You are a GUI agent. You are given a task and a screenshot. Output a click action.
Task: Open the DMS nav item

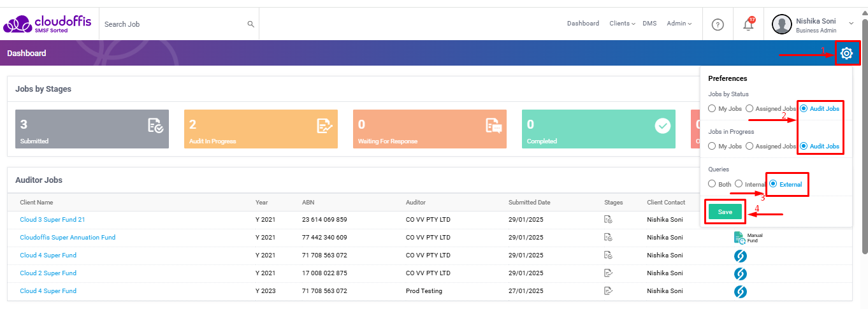pyautogui.click(x=649, y=24)
